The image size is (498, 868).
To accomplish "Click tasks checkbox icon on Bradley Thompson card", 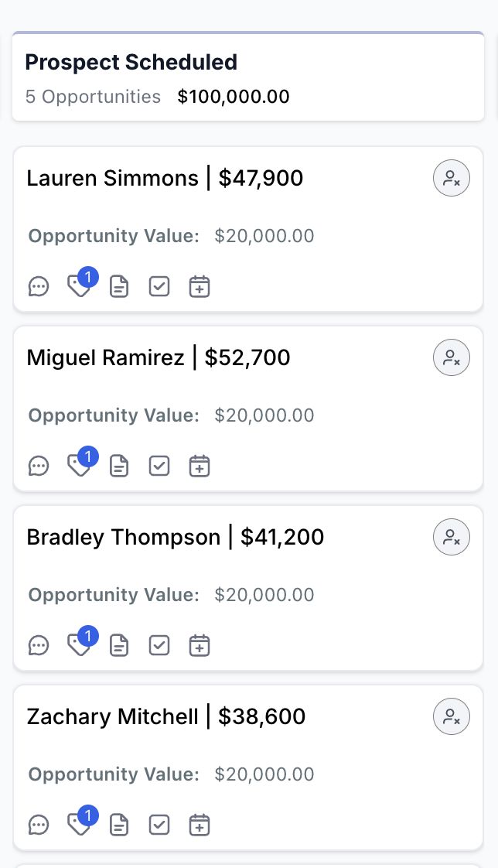I will 159,645.
